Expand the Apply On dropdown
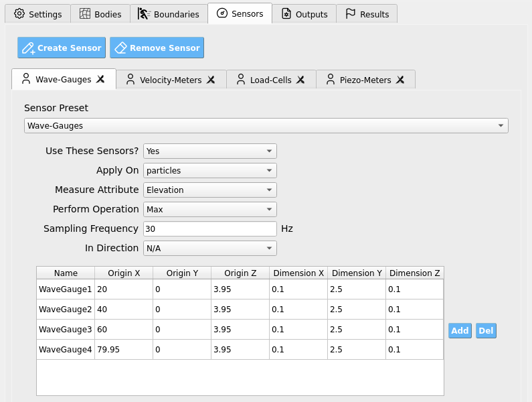The width and height of the screenshot is (532, 402). click(209, 170)
